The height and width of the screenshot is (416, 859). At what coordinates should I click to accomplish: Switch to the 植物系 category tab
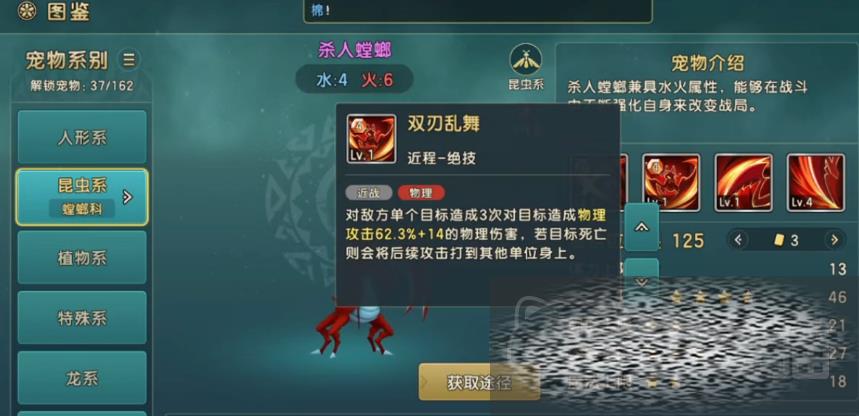82,258
